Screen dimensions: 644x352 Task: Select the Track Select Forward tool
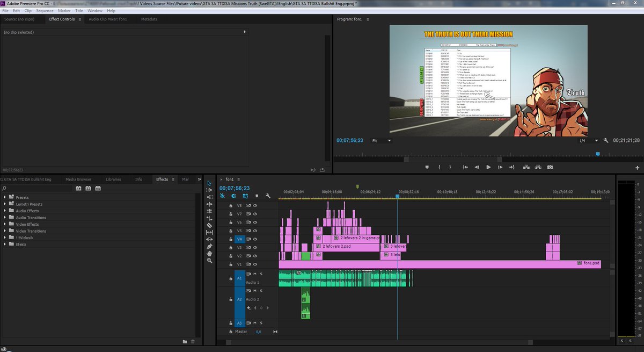point(210,190)
